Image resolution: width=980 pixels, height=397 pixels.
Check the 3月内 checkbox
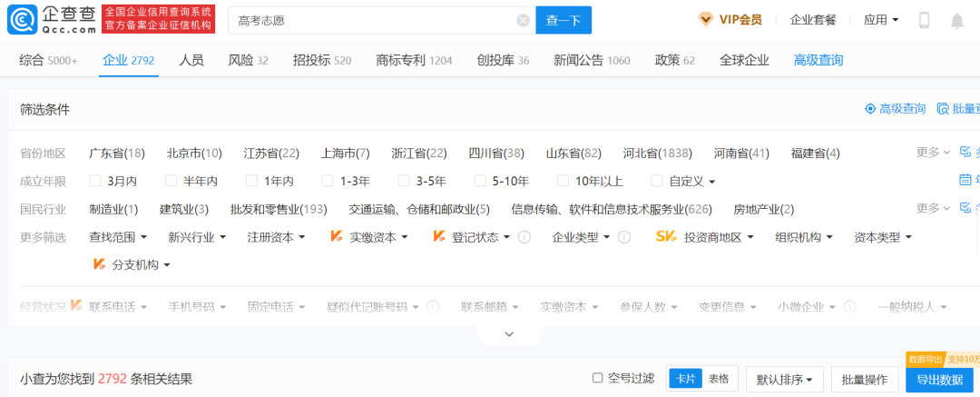(95, 181)
